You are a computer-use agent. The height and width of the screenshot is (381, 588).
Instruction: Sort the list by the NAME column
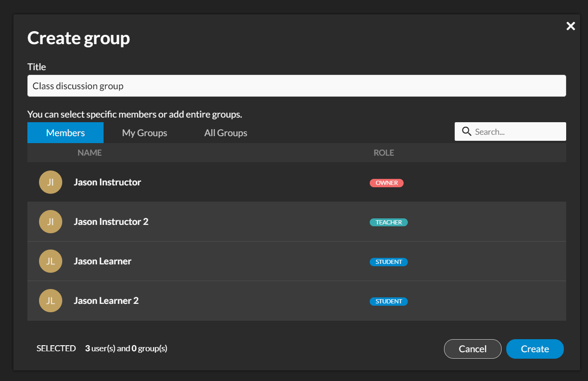[89, 152]
